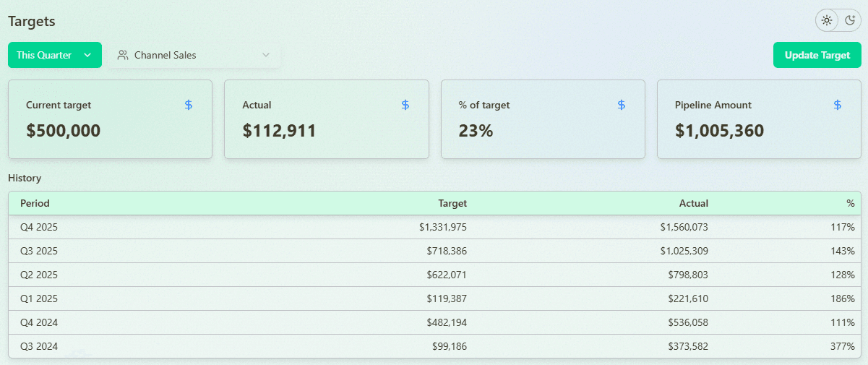Image resolution: width=868 pixels, height=365 pixels.
Task: Click the Period column header
Action: point(35,203)
